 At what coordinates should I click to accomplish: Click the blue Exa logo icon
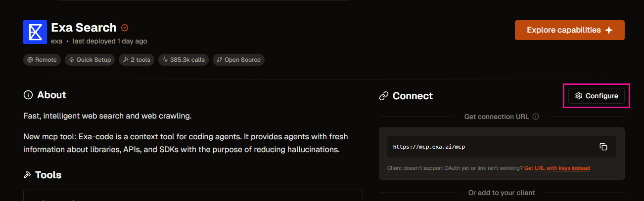click(x=35, y=33)
